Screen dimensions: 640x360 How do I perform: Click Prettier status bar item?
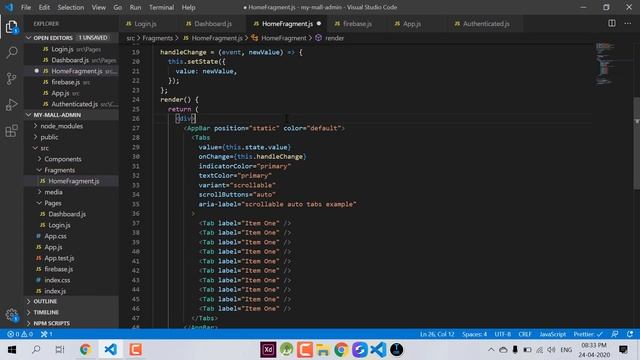point(588,334)
